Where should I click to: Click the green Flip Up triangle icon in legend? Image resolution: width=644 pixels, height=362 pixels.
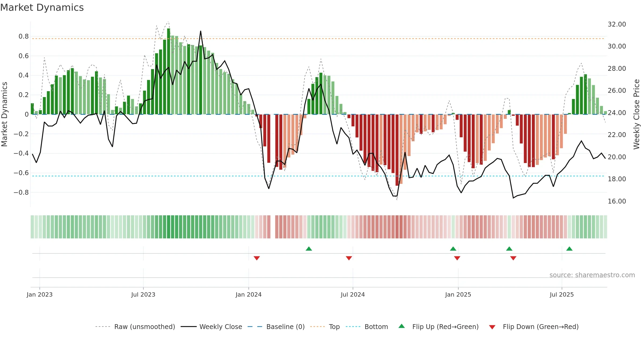402,326
